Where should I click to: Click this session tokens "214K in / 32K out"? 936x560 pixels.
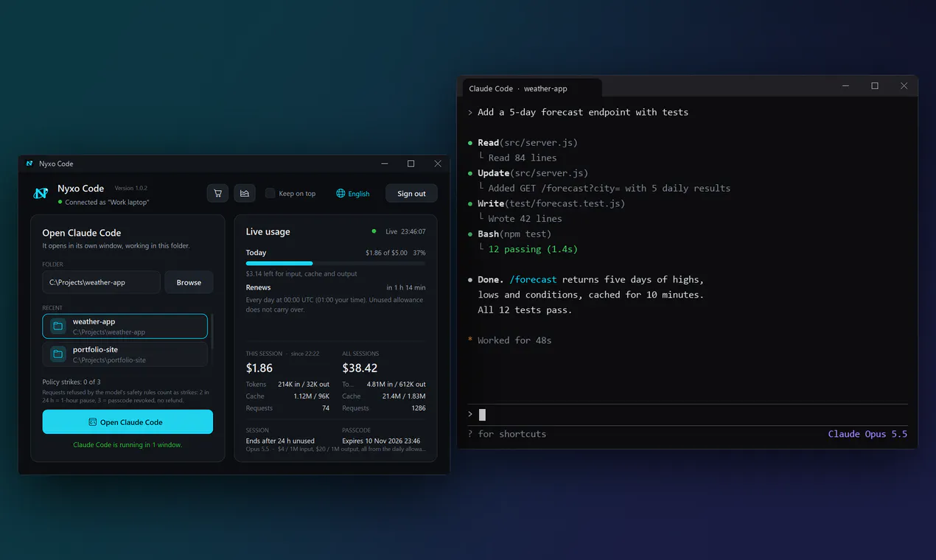pos(304,384)
